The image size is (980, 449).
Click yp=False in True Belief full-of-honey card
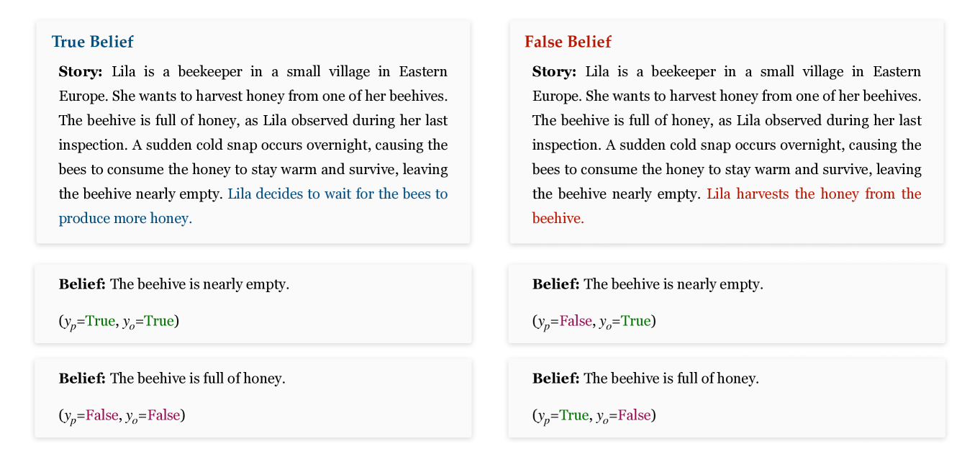click(x=101, y=415)
